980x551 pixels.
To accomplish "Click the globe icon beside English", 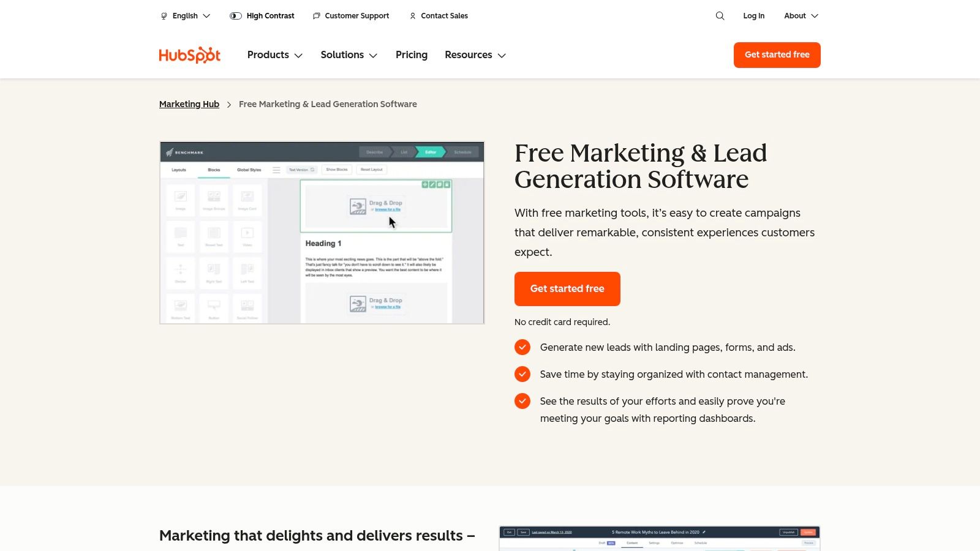I will [x=164, y=16].
